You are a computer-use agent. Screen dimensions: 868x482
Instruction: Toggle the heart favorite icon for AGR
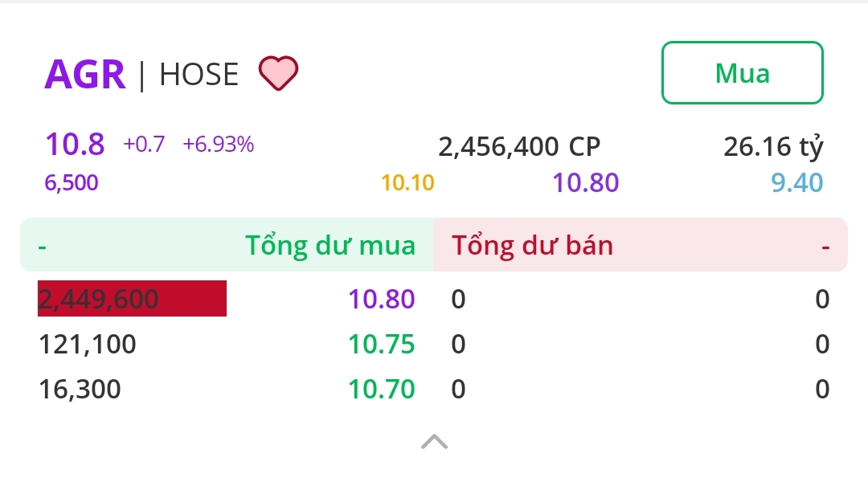pos(278,74)
